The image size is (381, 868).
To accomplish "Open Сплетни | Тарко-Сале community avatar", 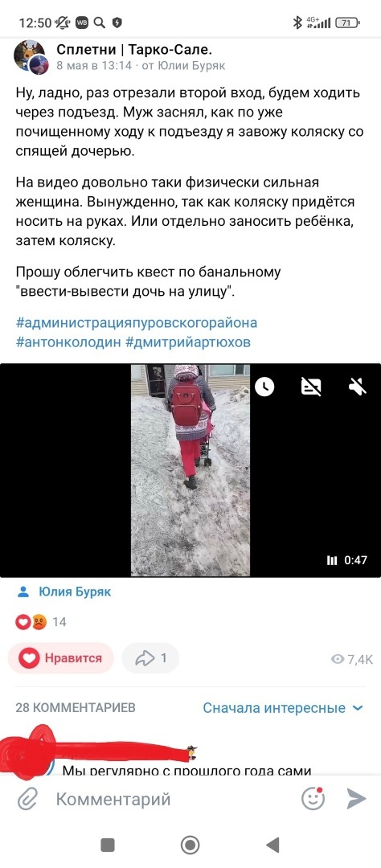I will [x=30, y=57].
